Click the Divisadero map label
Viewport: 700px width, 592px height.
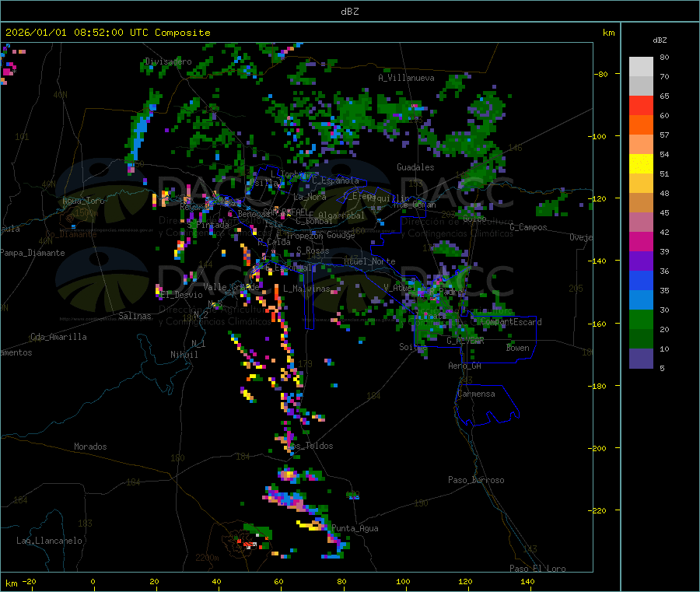click(168, 61)
